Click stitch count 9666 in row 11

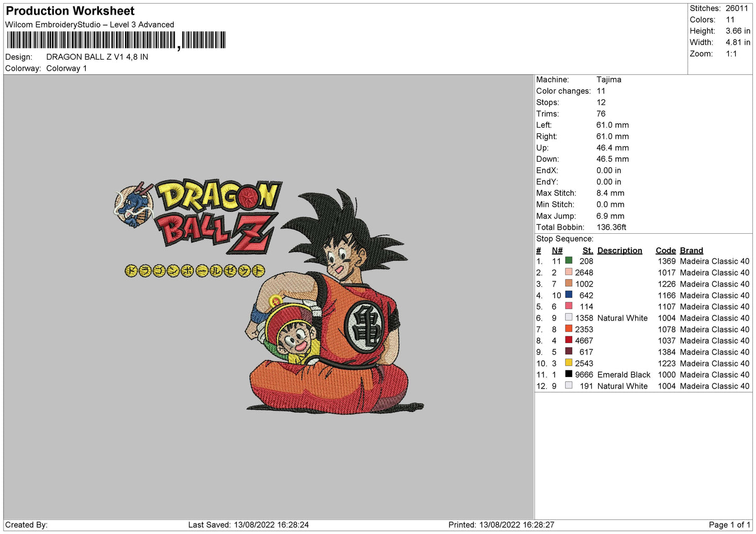tap(584, 374)
